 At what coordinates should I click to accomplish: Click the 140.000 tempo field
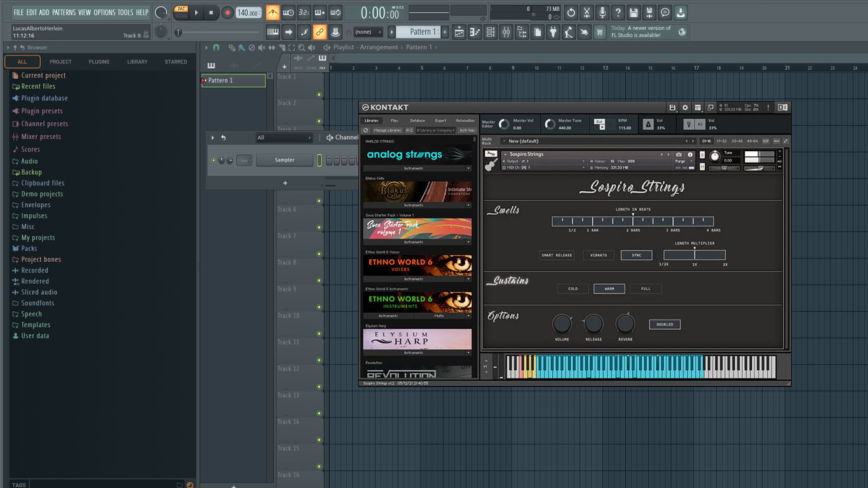[x=249, y=13]
